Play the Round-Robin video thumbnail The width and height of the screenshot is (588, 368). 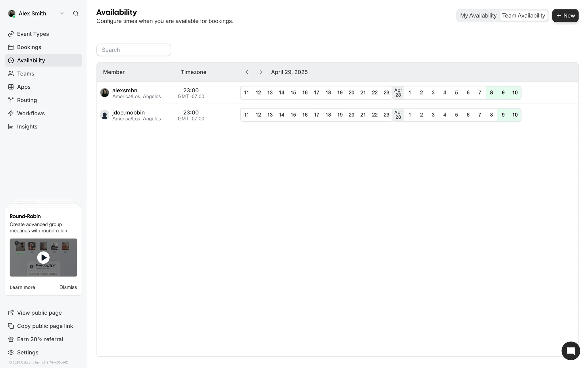[43, 258]
